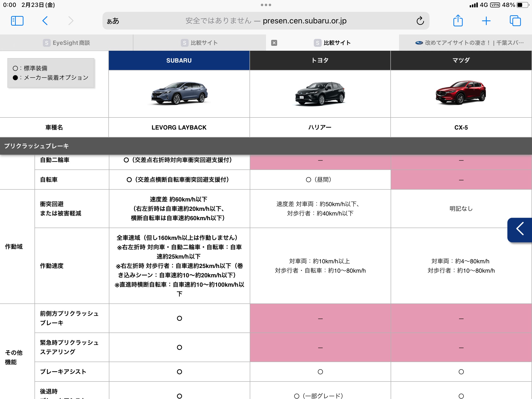
Task: Click the Toyota speed difference 約50km/h cell
Action: coord(320,209)
